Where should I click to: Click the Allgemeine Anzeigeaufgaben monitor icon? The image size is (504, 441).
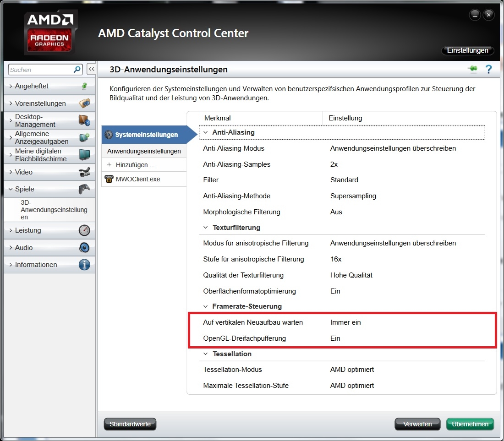pos(85,137)
